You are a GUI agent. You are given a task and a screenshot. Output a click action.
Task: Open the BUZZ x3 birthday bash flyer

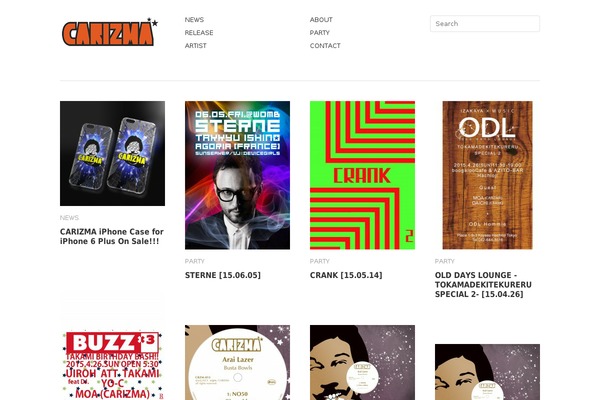point(112,366)
